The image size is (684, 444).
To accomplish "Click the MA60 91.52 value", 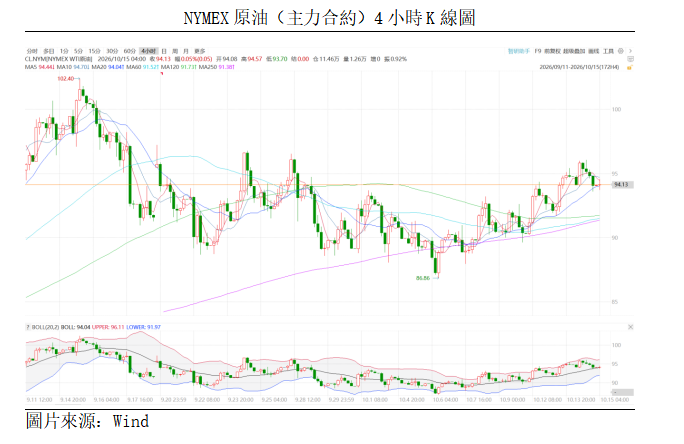I will 143,67.
